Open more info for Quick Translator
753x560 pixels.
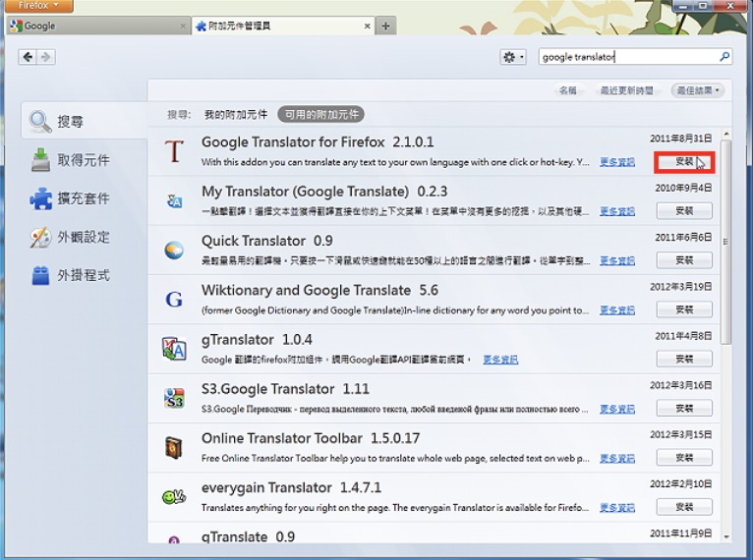(617, 261)
